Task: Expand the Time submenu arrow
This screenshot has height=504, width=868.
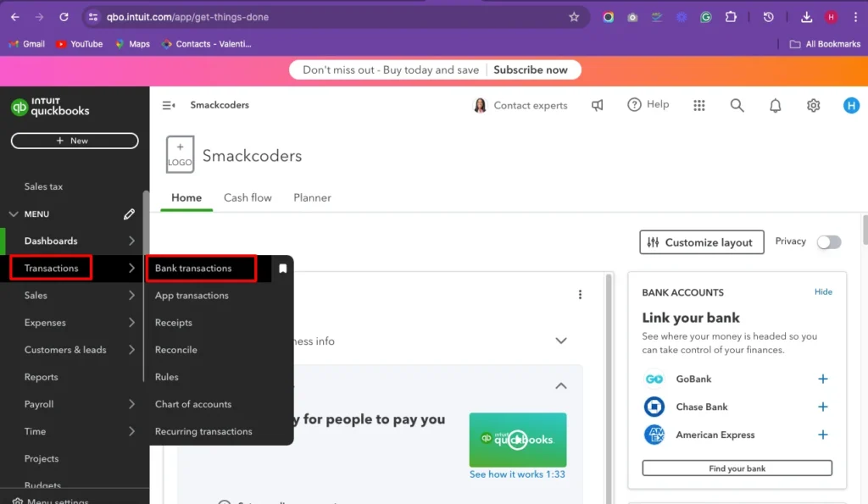Action: [x=131, y=431]
